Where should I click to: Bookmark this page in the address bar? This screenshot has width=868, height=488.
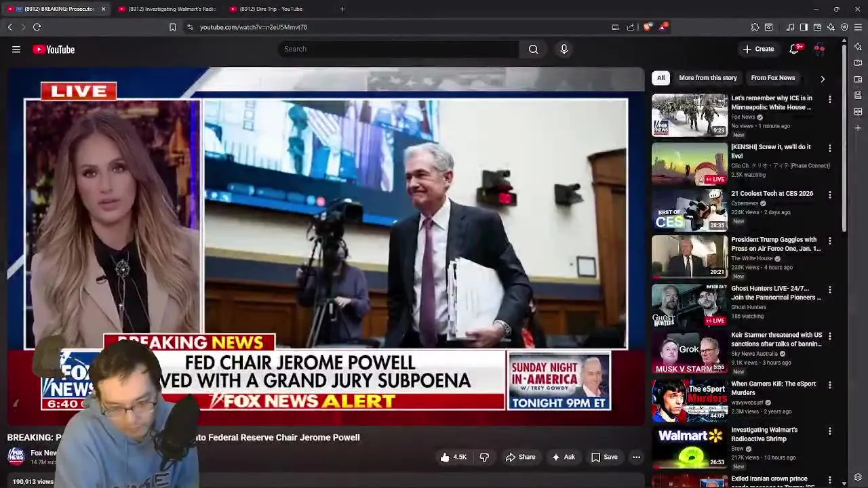click(x=172, y=27)
